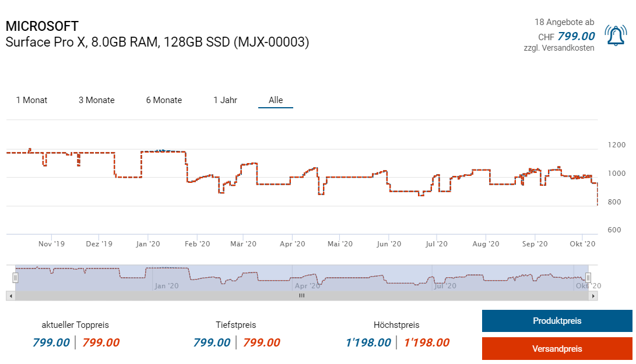Open the CHF 799.00 offer price
Screen dimensions: 636x364
point(575,36)
